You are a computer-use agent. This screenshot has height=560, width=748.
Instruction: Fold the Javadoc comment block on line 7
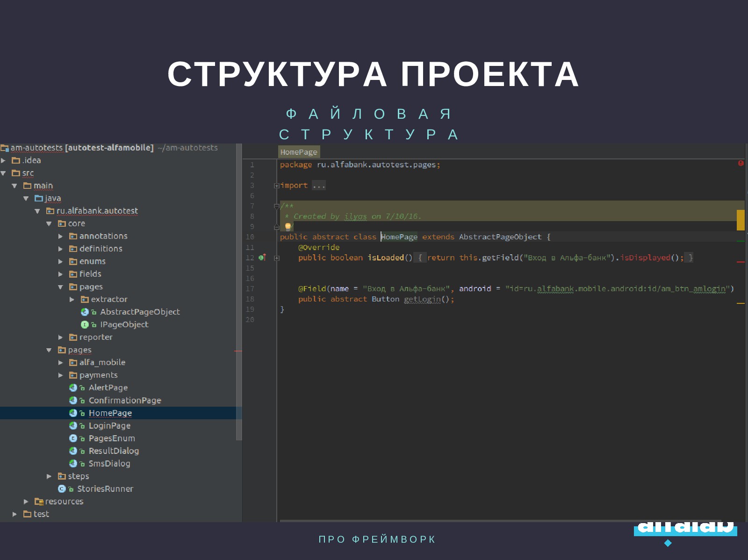pos(277,206)
